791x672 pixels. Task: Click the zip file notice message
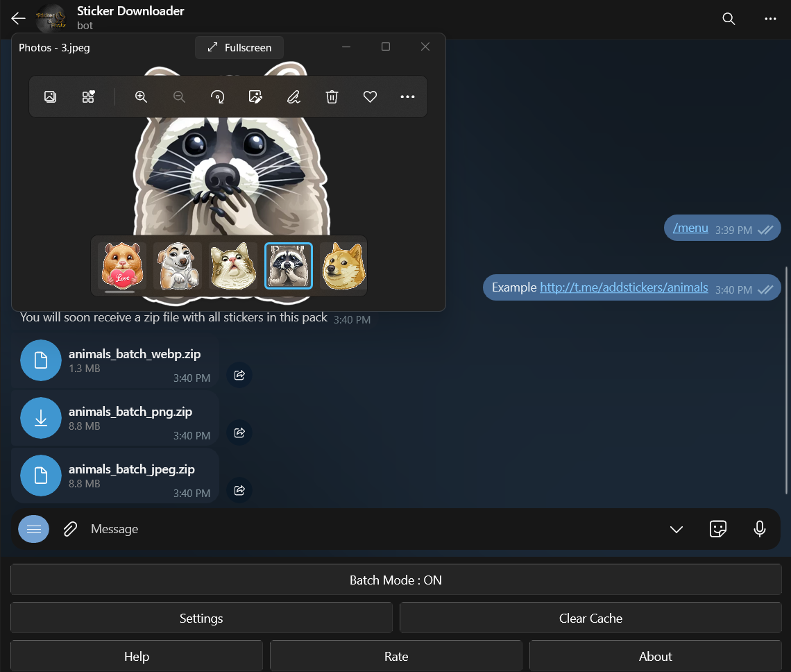coord(173,317)
